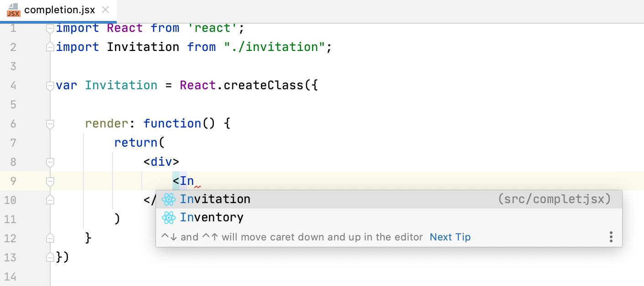This screenshot has width=644, height=286.
Task: Collapse the div element on line 8
Action: pos(50,162)
